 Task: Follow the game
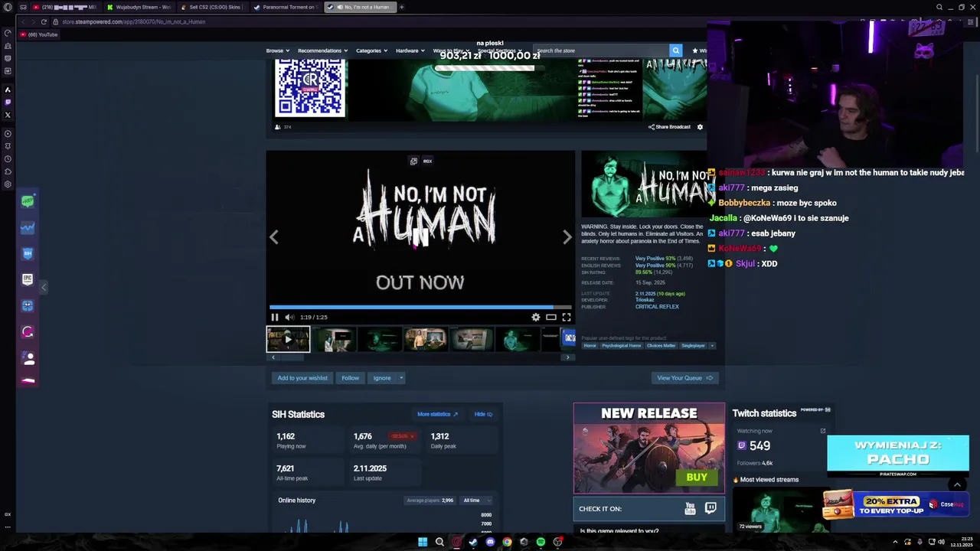tap(350, 378)
